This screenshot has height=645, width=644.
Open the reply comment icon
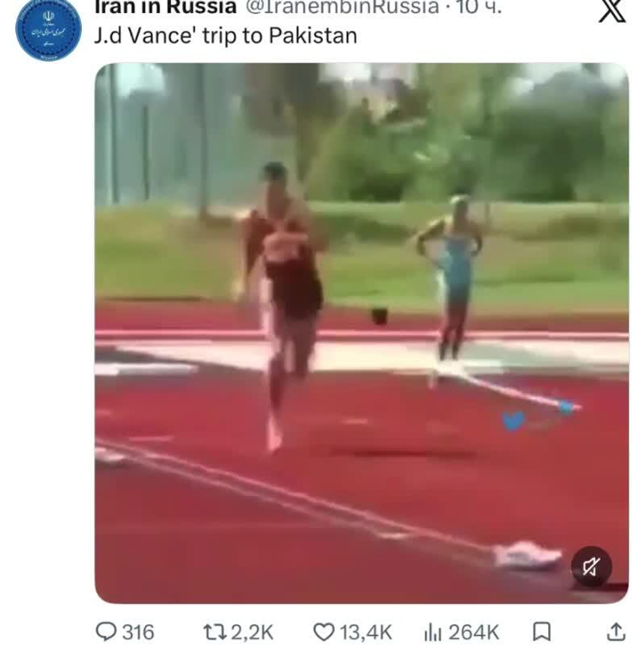click(x=106, y=632)
